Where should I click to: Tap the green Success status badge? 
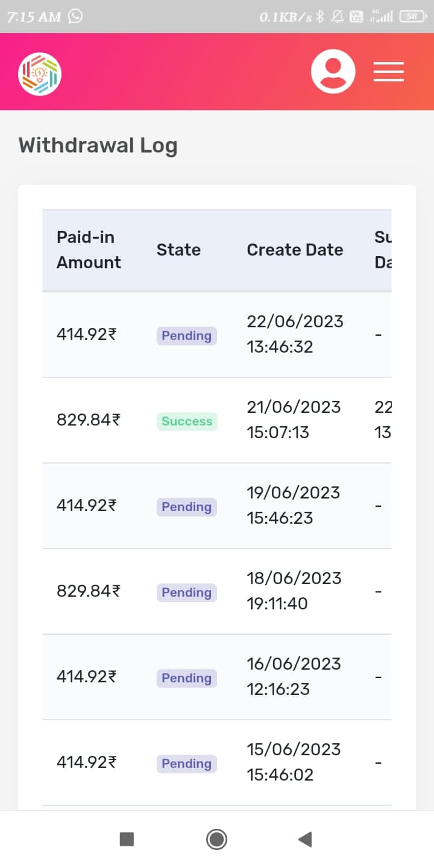(x=187, y=421)
